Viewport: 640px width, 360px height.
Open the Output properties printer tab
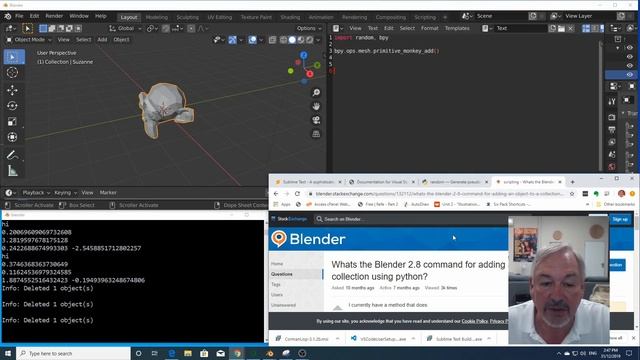coord(612,130)
